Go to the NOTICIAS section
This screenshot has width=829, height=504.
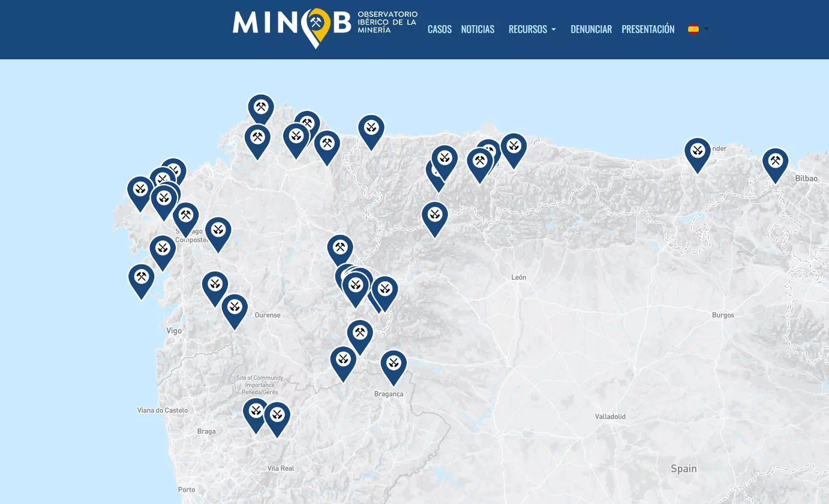[x=477, y=29]
